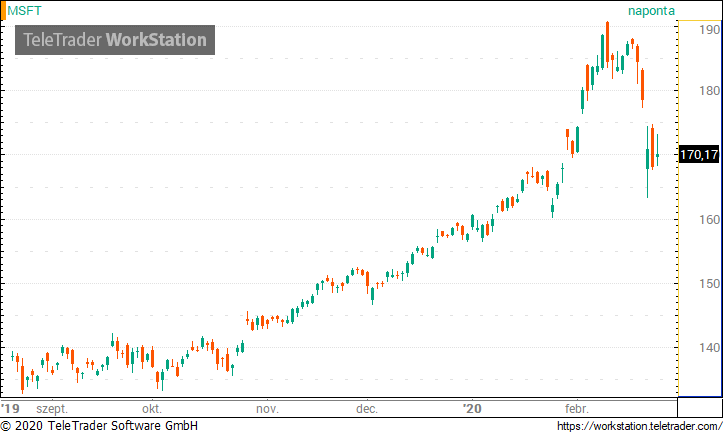Click the 'naponta' interval label
The height and width of the screenshot is (435, 723).
(x=651, y=11)
